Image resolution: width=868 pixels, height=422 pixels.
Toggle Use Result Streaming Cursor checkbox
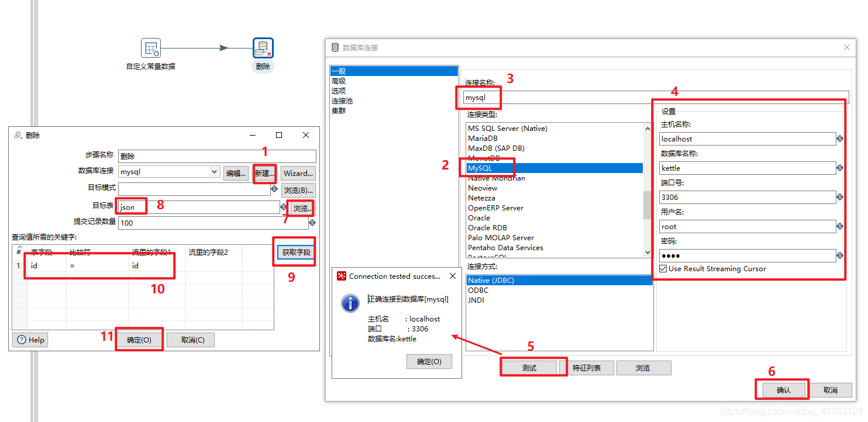click(663, 269)
